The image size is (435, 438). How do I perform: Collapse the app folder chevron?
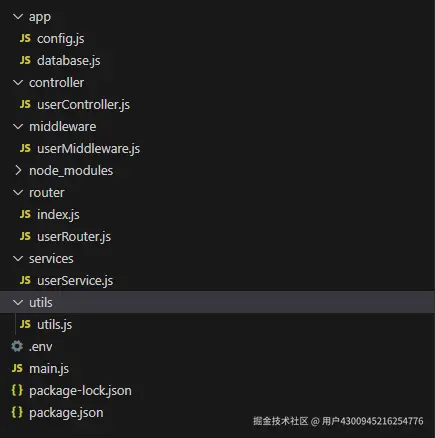point(18,16)
